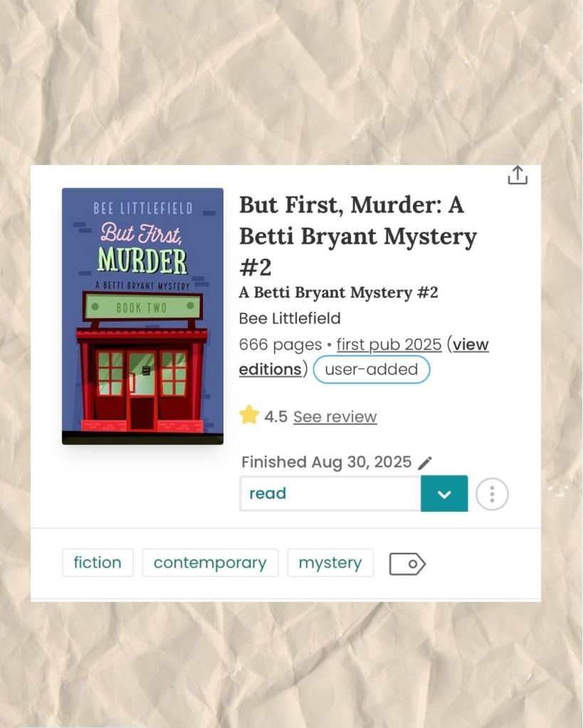
Task: Open the 'See review' link
Action: [x=335, y=417]
